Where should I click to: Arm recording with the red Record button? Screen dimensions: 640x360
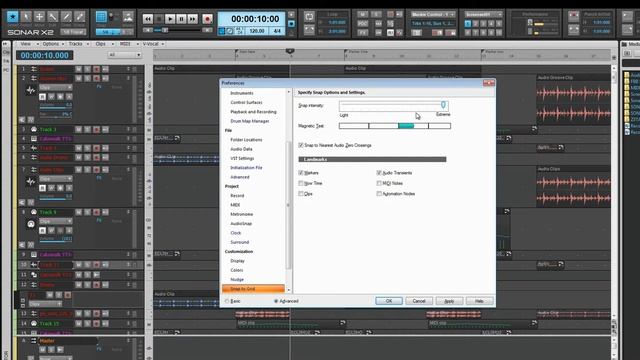click(x=207, y=19)
